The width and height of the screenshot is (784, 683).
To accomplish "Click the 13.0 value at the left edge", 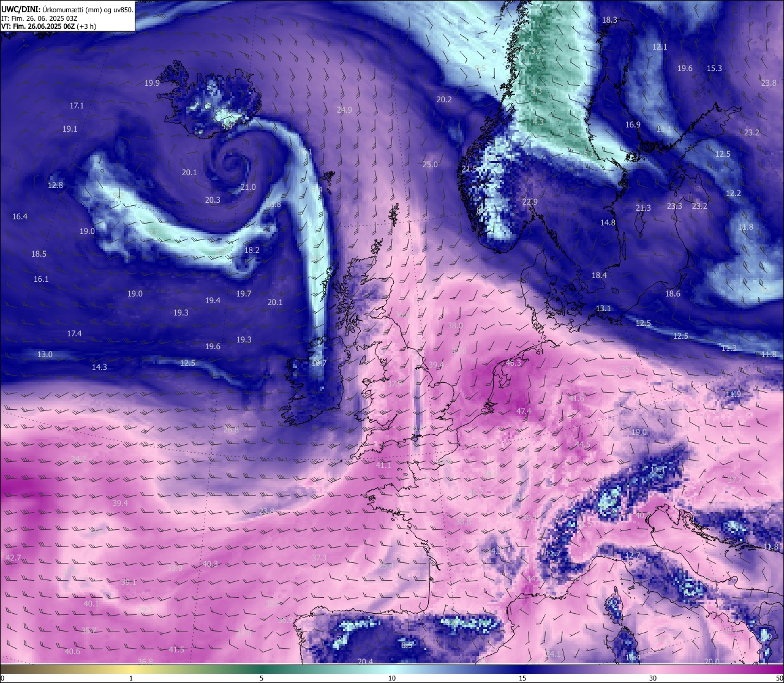I will click(x=45, y=355).
